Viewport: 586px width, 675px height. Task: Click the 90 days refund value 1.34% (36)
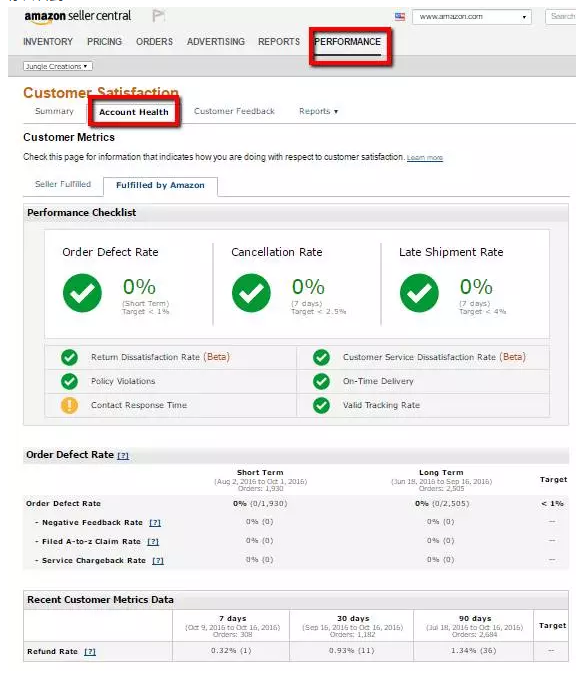point(474,651)
